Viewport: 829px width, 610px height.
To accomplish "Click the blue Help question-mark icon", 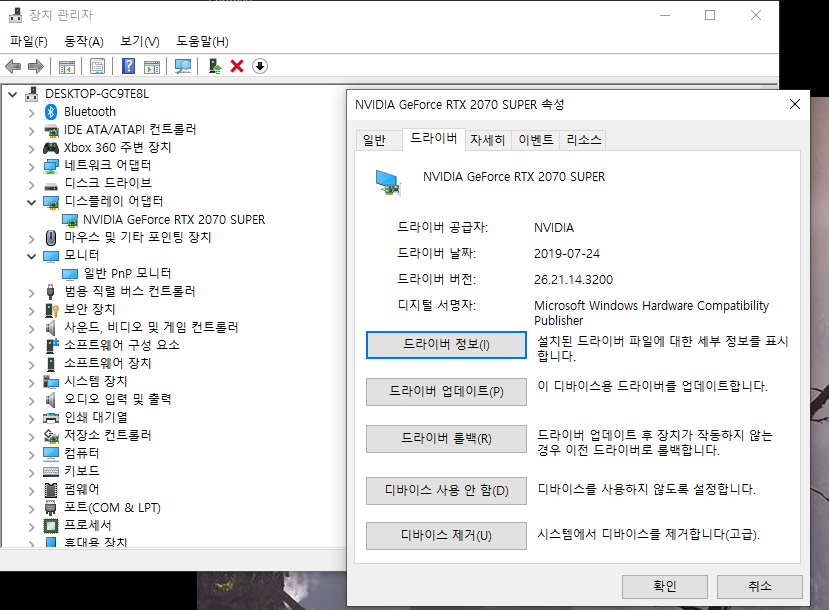I will [128, 66].
